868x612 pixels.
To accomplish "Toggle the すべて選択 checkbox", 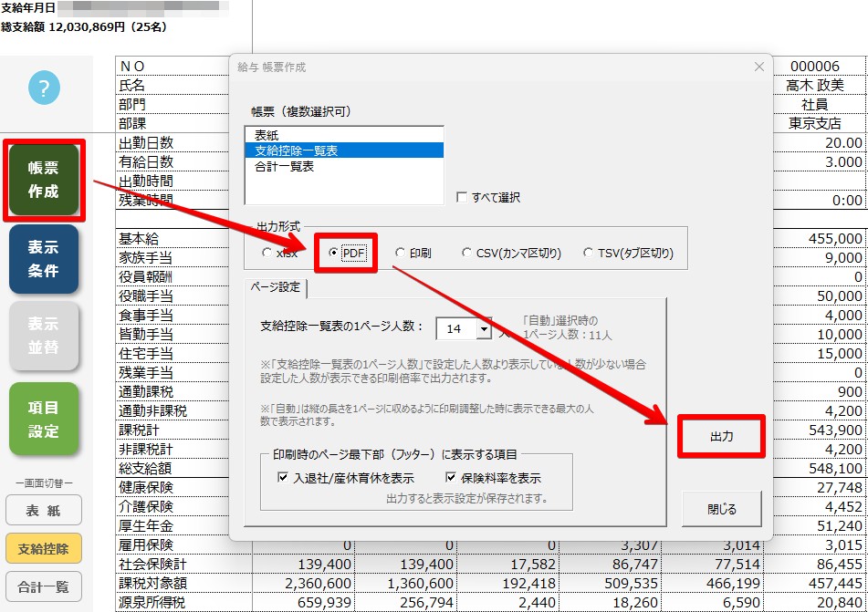I will point(462,198).
